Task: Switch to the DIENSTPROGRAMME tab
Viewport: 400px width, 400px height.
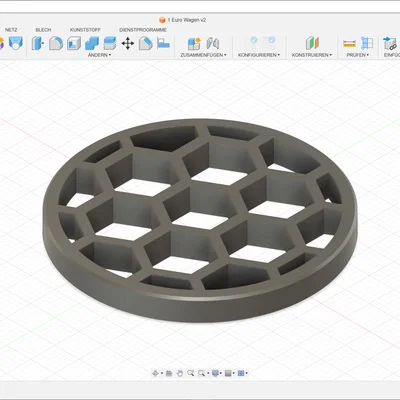Action: (x=143, y=30)
